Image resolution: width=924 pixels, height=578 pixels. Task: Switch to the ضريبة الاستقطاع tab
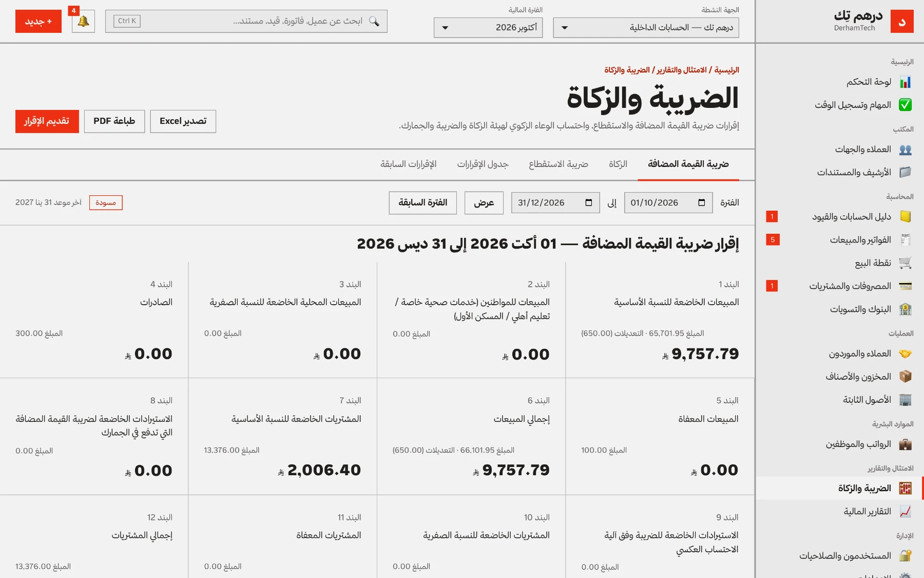point(559,164)
